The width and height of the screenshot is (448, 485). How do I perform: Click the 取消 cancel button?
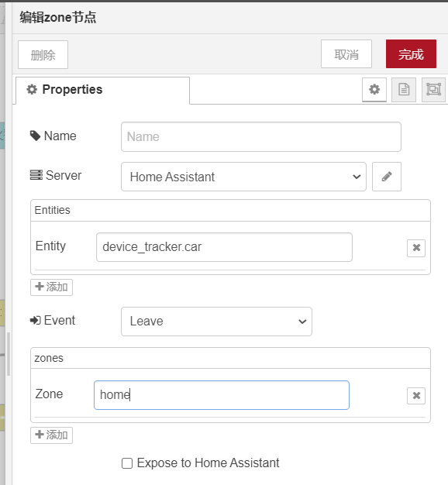[346, 53]
